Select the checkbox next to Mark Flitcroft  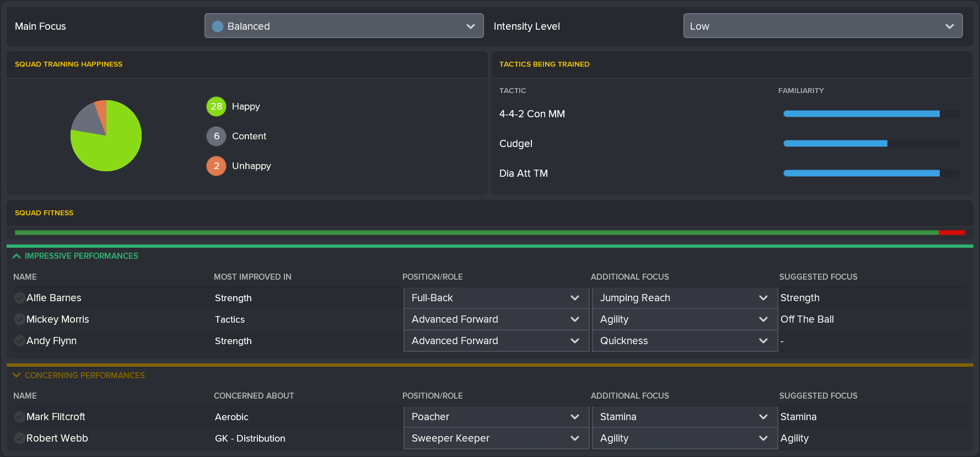pyautogui.click(x=19, y=417)
